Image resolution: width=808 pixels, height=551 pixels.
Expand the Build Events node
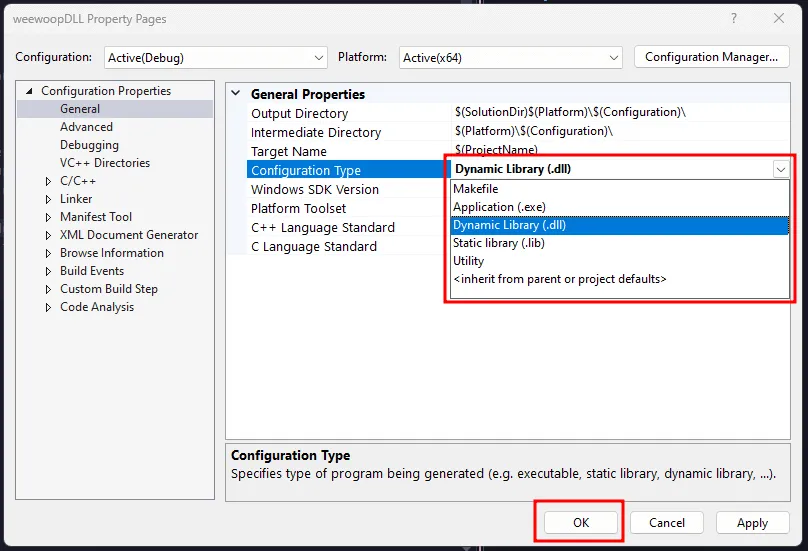(49, 271)
